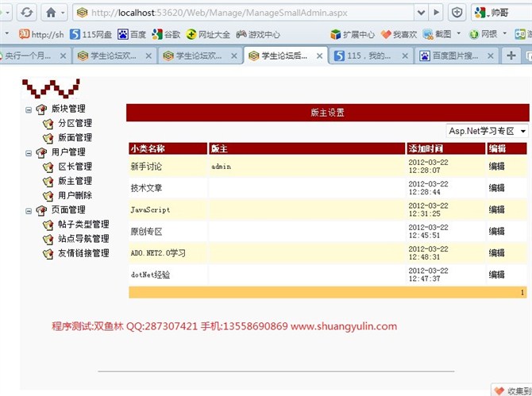The height and width of the screenshot is (396, 532).
Task: Open 友情链接管理 in the sidebar
Action: click(83, 253)
